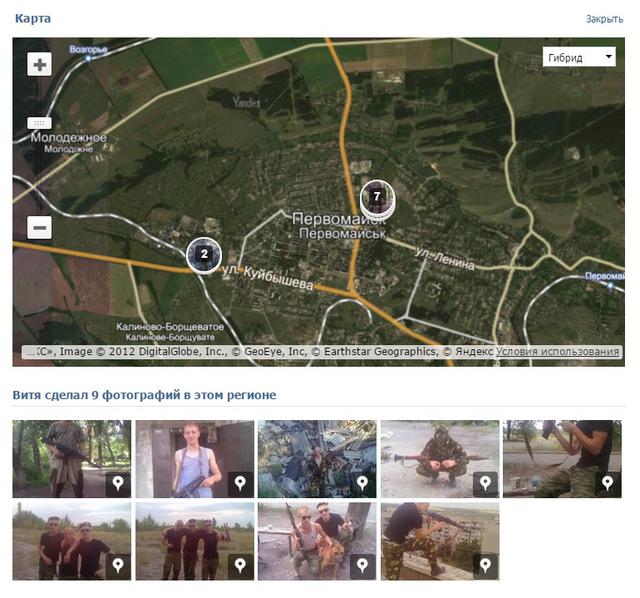
Task: Click the Калиново-Борщеватое label on map
Action: click(170, 327)
